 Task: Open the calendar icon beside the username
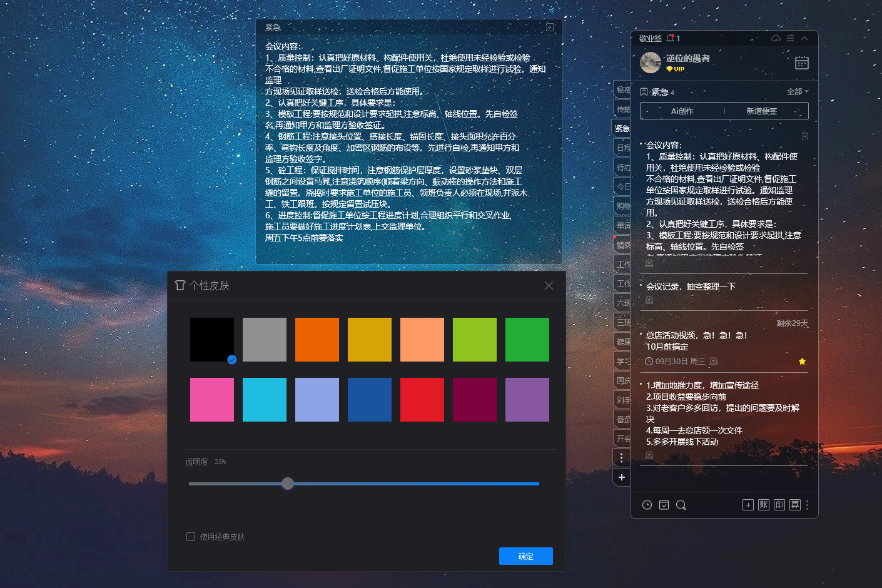801,63
